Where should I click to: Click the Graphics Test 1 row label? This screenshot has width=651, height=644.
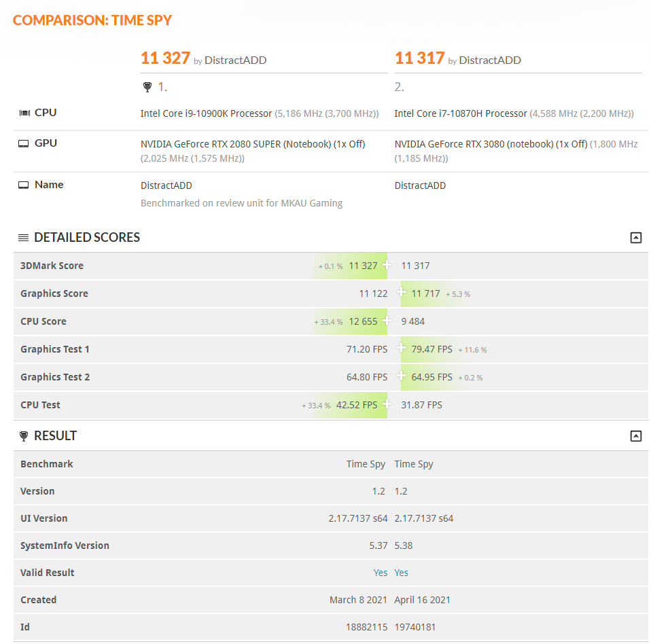(x=55, y=349)
